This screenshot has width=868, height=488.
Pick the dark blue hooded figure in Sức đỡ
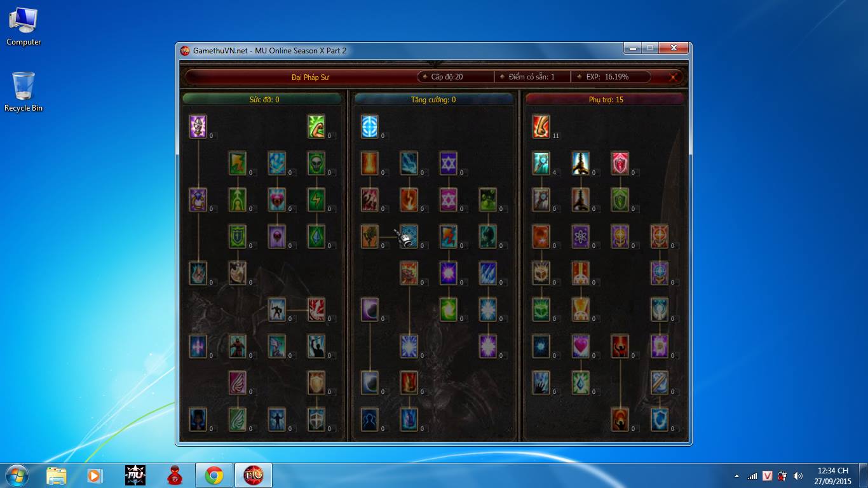198,419
